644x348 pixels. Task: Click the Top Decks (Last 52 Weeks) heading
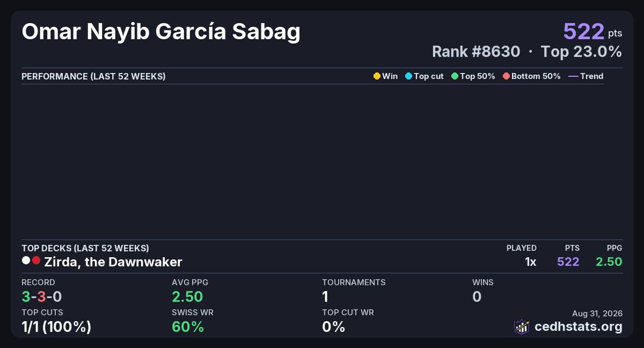pyautogui.click(x=85, y=248)
